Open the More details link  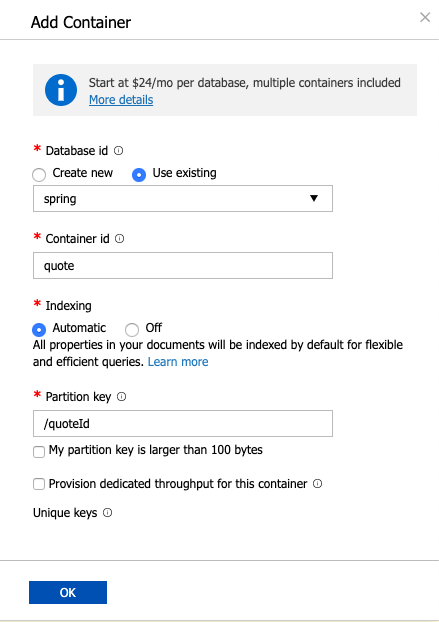[x=121, y=100]
